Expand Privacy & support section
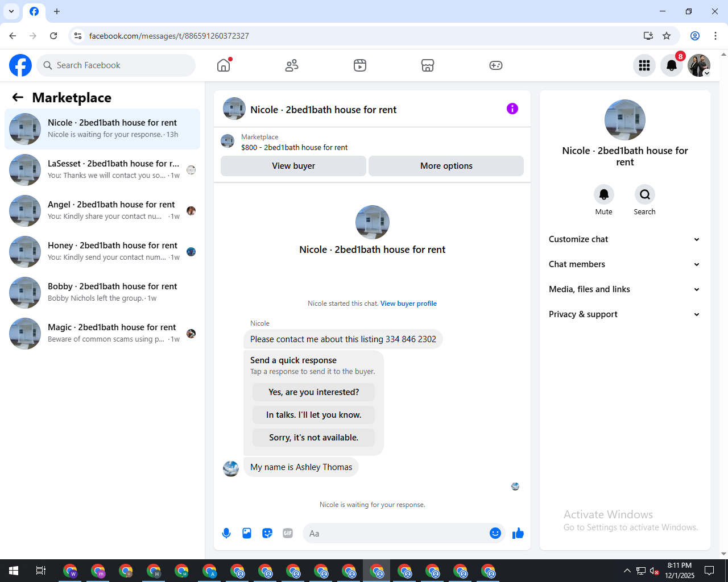 (x=624, y=314)
